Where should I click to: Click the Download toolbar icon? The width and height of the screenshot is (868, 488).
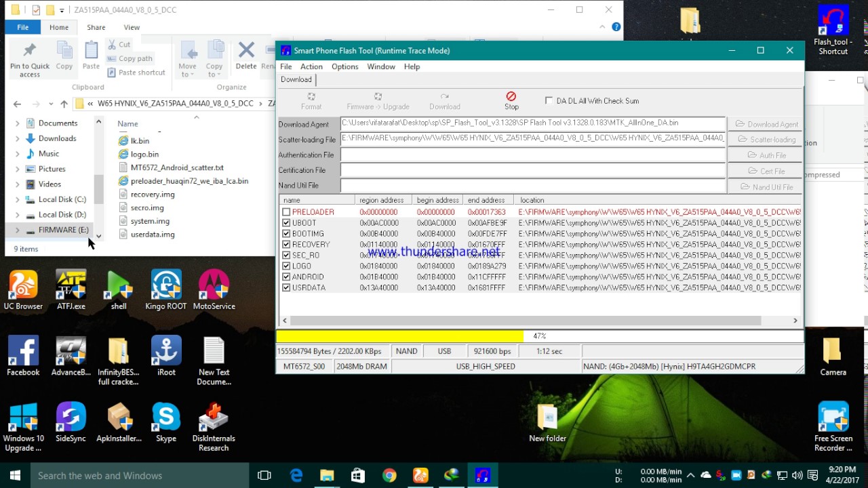click(444, 101)
